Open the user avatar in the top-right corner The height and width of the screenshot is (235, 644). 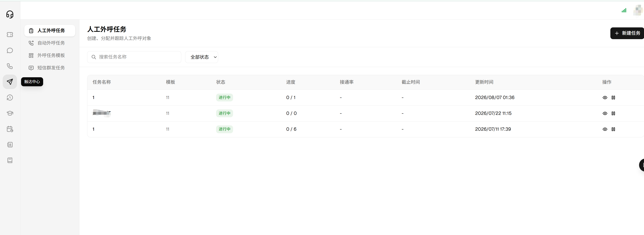tap(638, 10)
